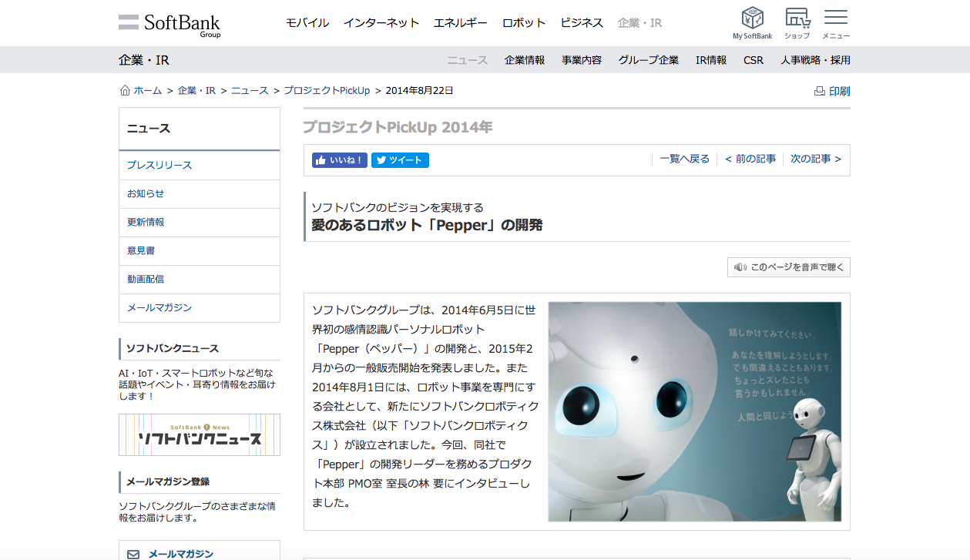Click the ソフトバンクニュース sidebar heading
This screenshot has height=560, width=970.
pos(173,348)
